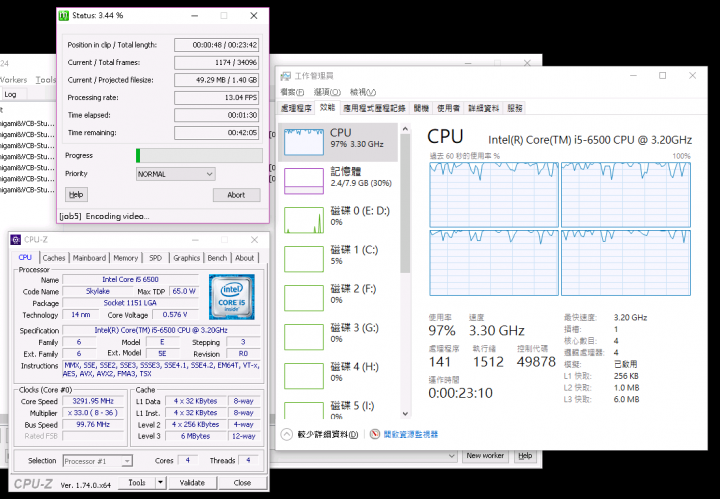Select the 磁碟 5 (I:) item
This screenshot has height=499, width=720.
pyautogui.click(x=338, y=409)
